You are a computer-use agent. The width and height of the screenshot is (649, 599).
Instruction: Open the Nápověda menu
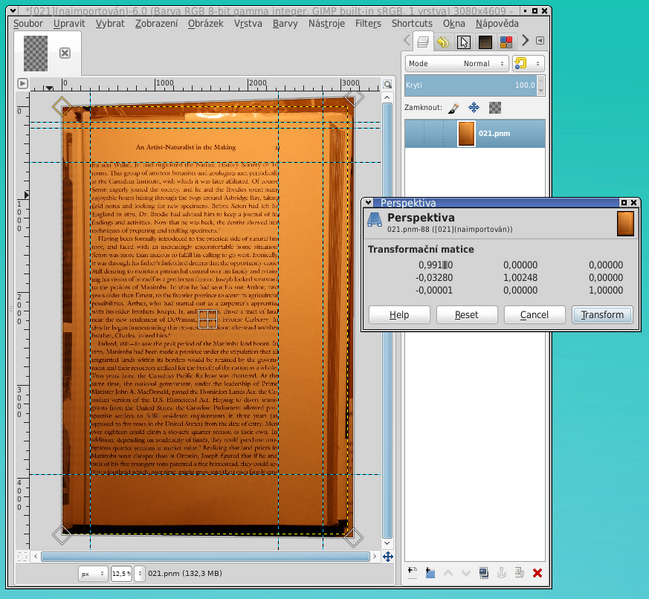[497, 24]
